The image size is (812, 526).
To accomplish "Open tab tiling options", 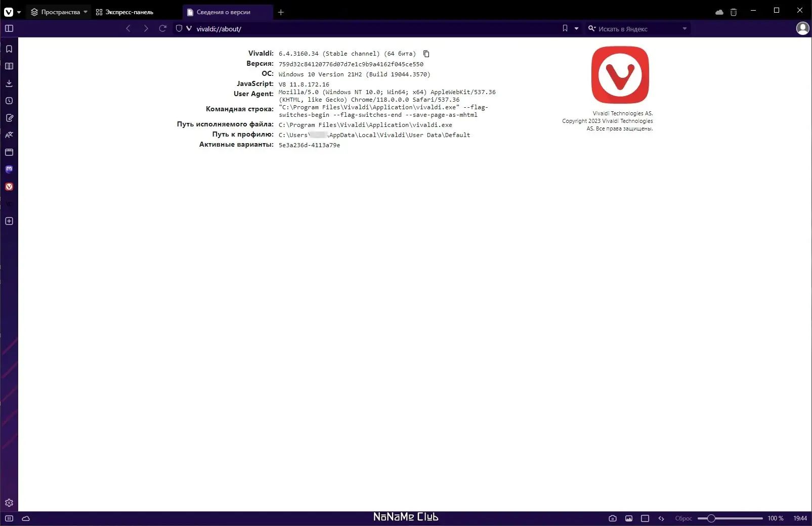I will coord(645,518).
